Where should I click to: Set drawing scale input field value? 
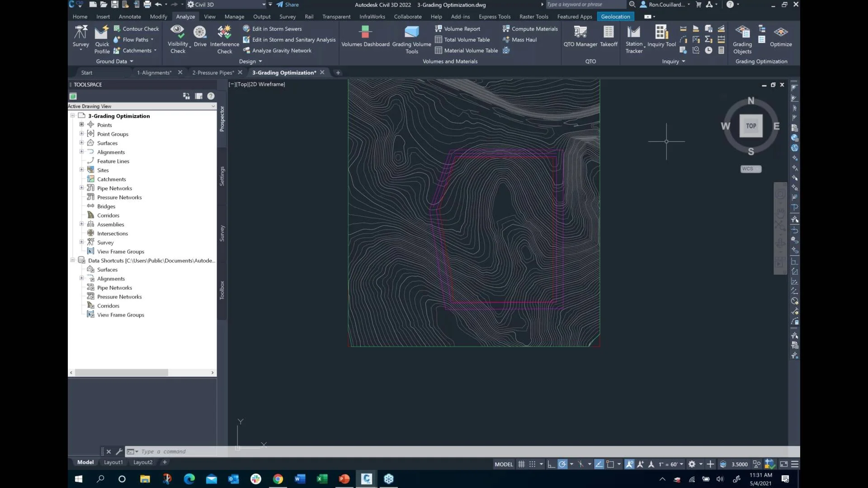(x=668, y=464)
